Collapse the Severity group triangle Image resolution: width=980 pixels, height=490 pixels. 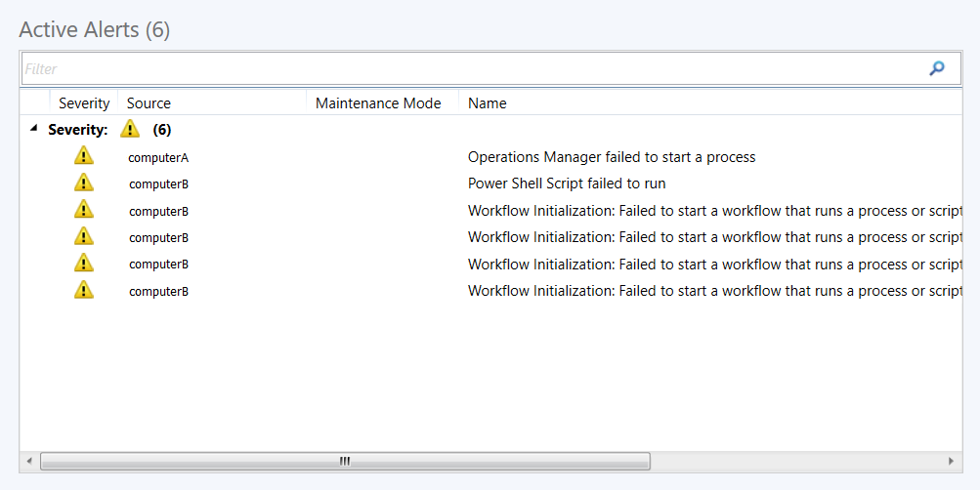34,129
